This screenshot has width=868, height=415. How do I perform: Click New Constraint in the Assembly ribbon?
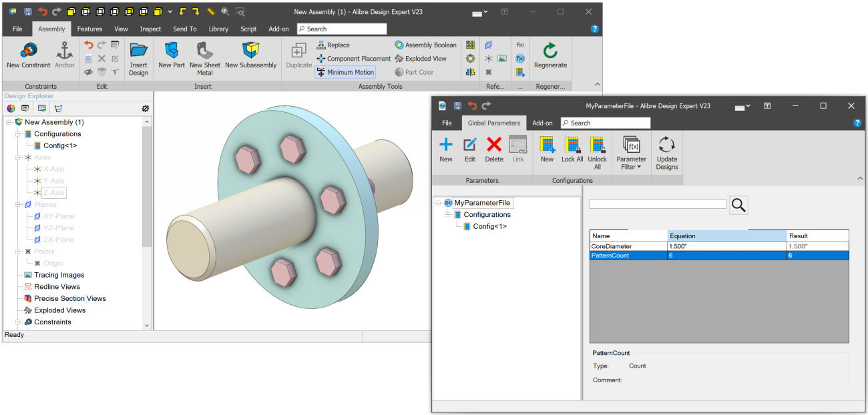pos(28,55)
